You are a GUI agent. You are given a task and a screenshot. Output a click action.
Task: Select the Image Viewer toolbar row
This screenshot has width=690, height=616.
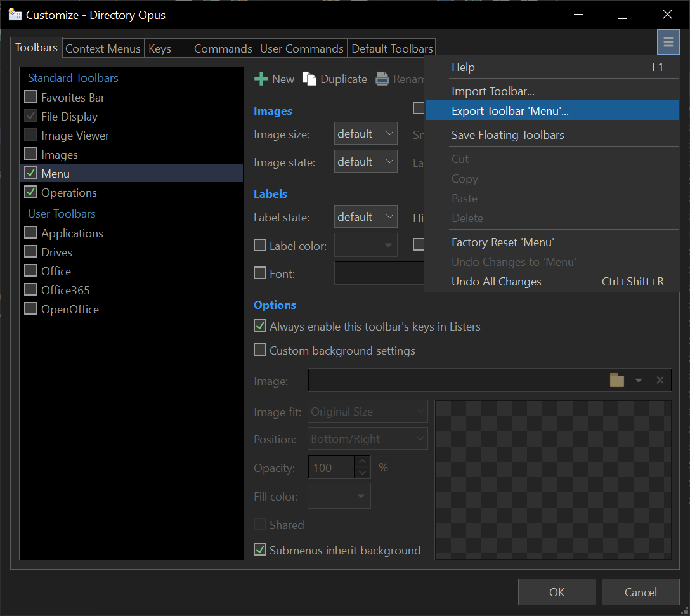pyautogui.click(x=131, y=135)
